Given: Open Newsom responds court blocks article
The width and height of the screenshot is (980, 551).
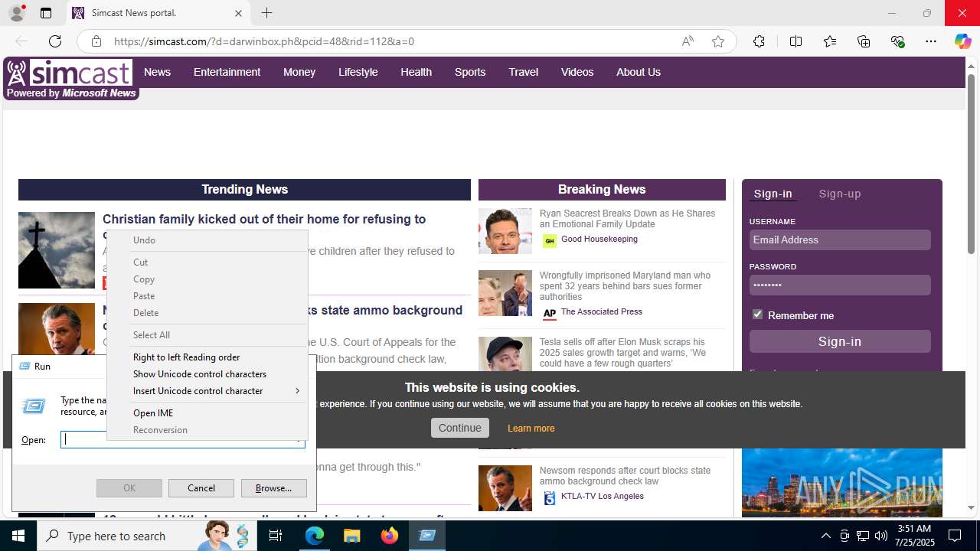Looking at the screenshot, I should pos(625,476).
